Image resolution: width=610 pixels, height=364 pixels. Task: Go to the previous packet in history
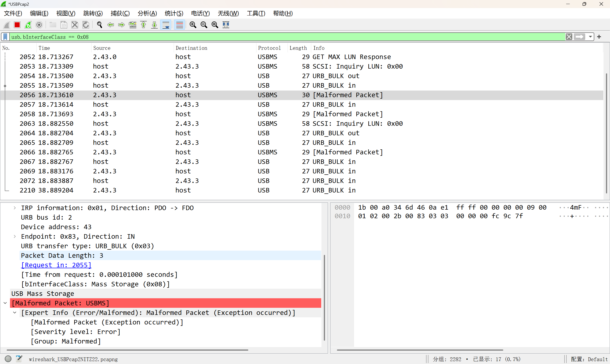[x=110, y=25]
